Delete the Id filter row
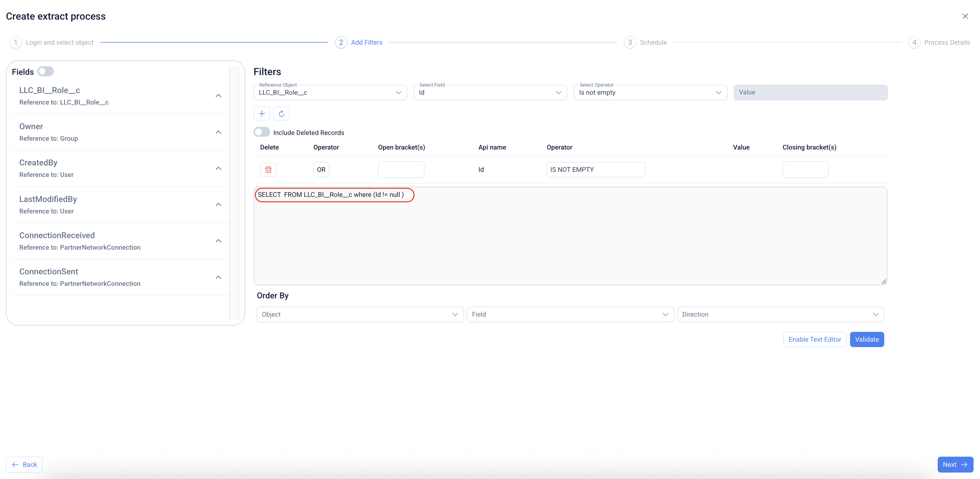The image size is (980, 479). coord(268,169)
